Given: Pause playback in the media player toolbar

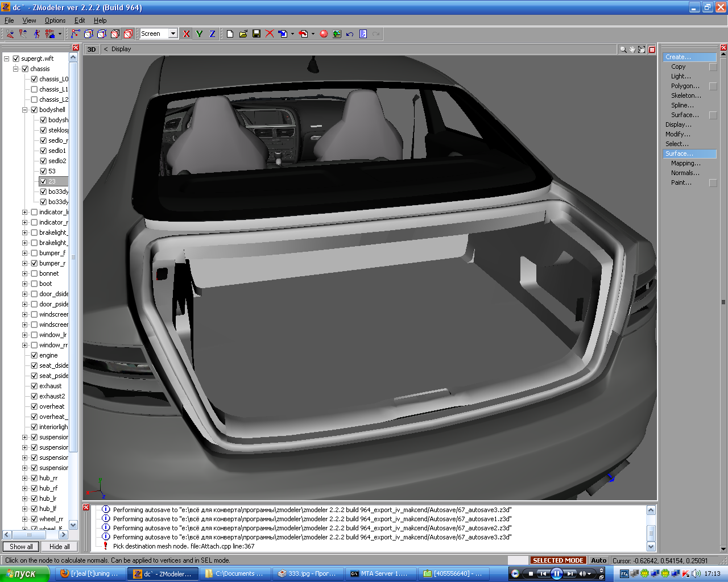Looking at the screenshot, I should [556, 573].
